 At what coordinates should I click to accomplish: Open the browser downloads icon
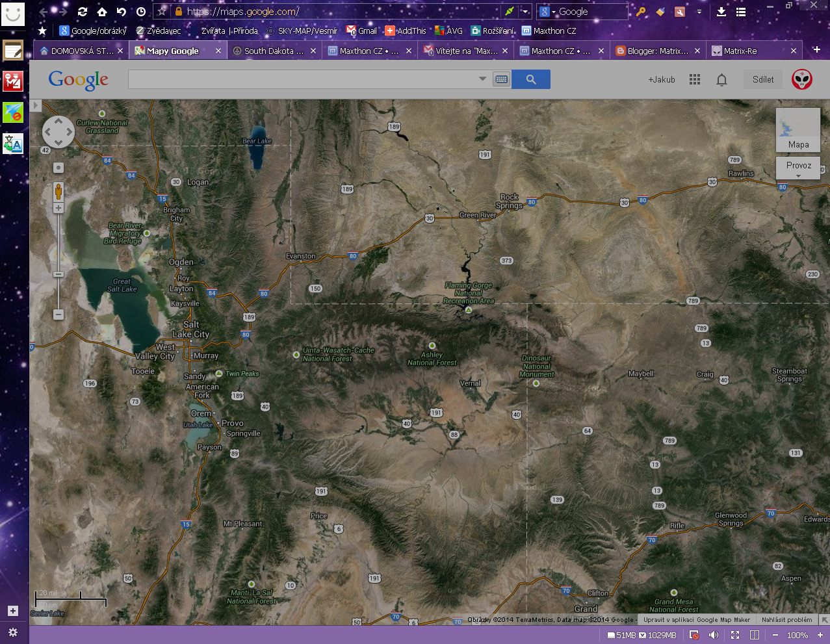pyautogui.click(x=721, y=12)
